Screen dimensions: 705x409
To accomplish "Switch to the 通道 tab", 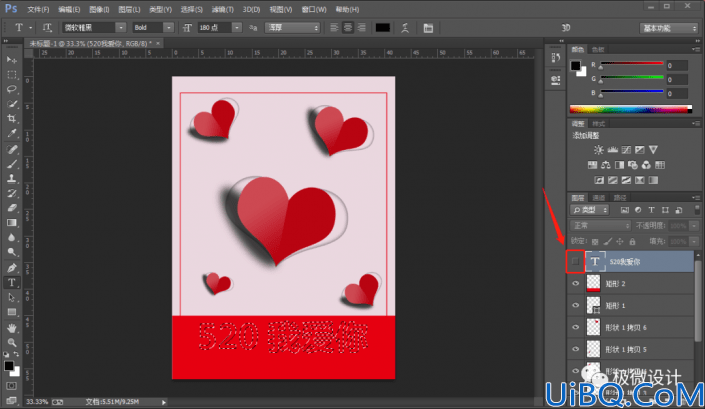I will point(598,198).
